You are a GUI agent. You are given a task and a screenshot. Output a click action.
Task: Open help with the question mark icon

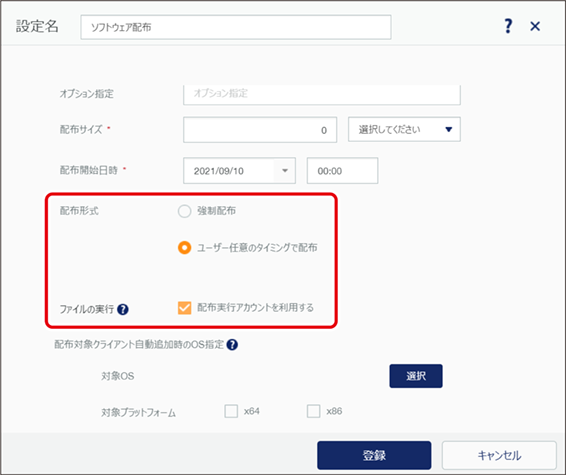(x=508, y=26)
